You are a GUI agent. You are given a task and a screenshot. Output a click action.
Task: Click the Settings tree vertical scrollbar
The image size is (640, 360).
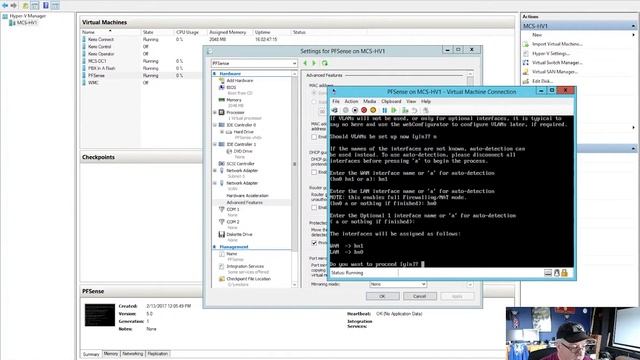[295, 180]
